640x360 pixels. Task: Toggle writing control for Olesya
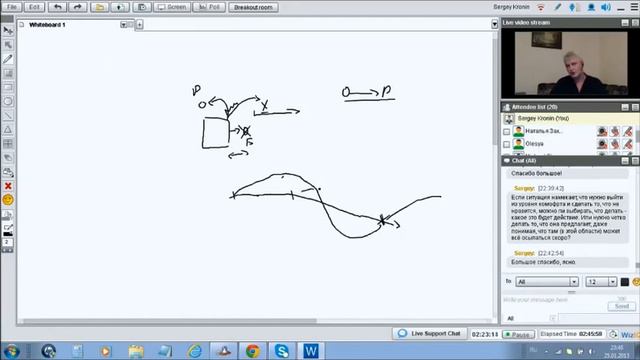[628, 144]
